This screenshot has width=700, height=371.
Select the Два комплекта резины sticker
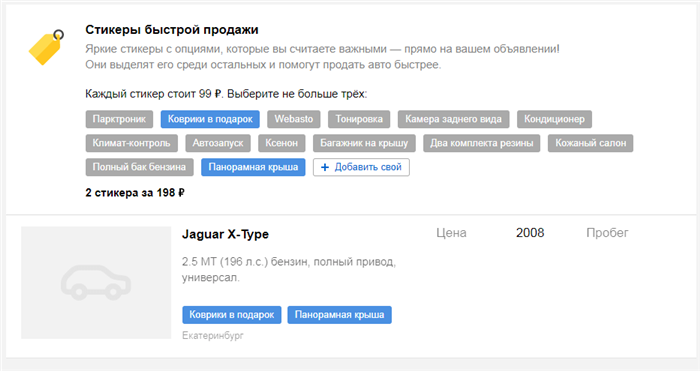tap(482, 143)
